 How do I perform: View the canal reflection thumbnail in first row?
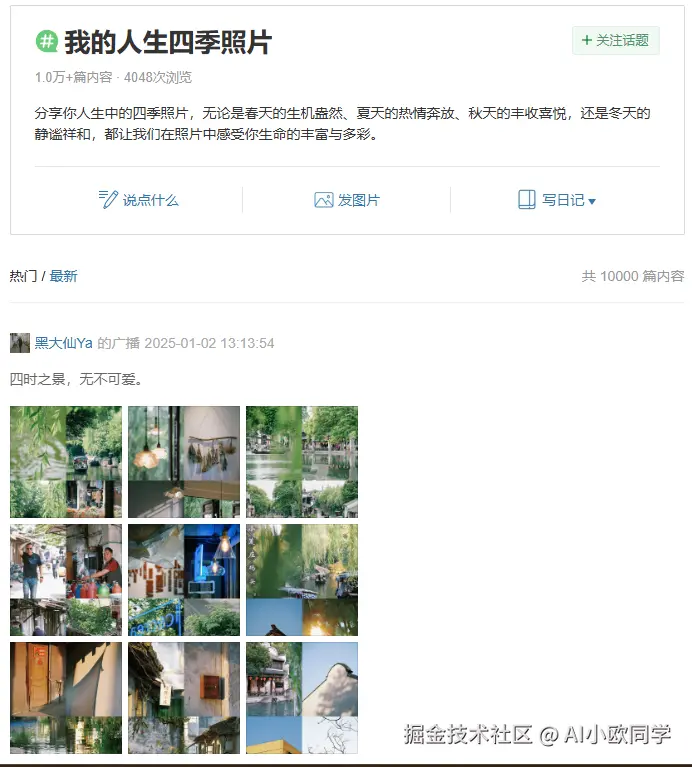[302, 462]
